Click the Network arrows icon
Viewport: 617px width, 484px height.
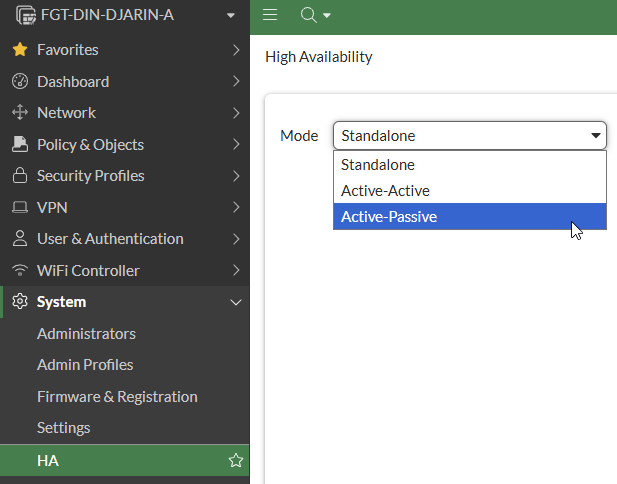(x=20, y=113)
